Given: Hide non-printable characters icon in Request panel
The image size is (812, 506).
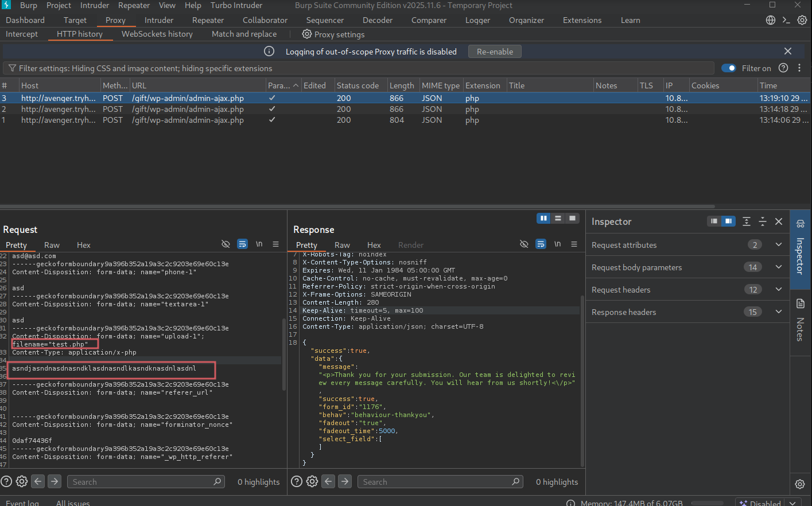Looking at the screenshot, I should (x=226, y=244).
